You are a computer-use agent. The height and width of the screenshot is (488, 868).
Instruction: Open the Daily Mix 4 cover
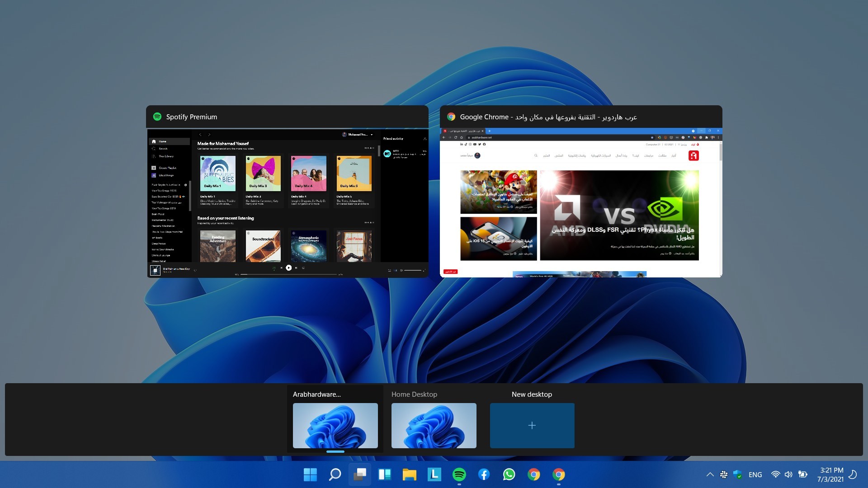click(309, 174)
